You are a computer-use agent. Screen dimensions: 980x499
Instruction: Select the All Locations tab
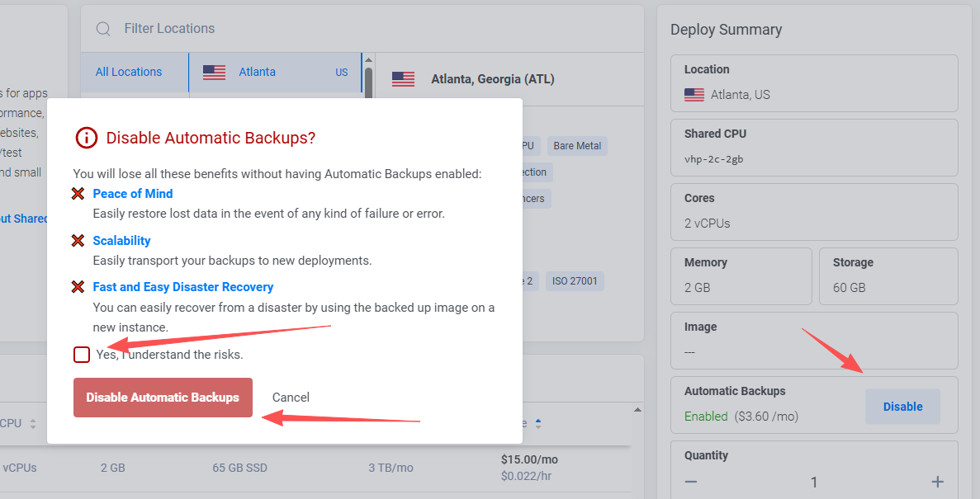tap(129, 72)
